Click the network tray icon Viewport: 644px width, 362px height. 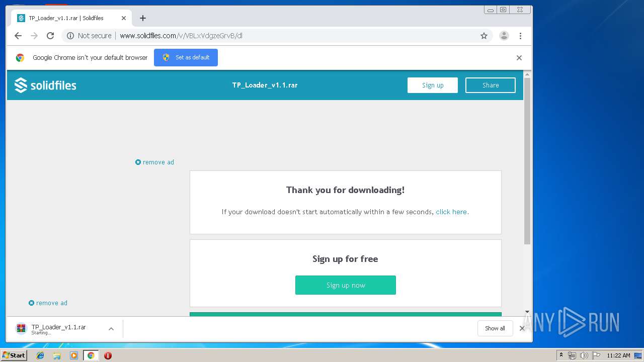tap(572, 355)
